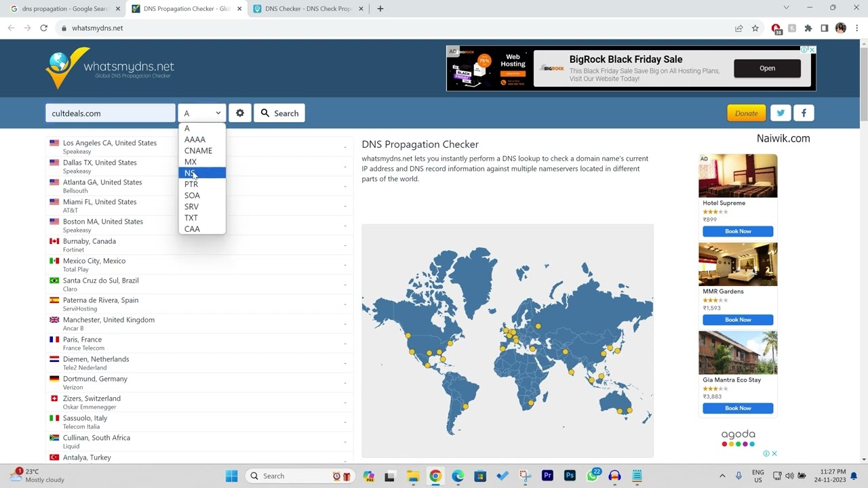868x488 pixels.
Task: Click the yellow Donate button
Action: pyautogui.click(x=746, y=113)
